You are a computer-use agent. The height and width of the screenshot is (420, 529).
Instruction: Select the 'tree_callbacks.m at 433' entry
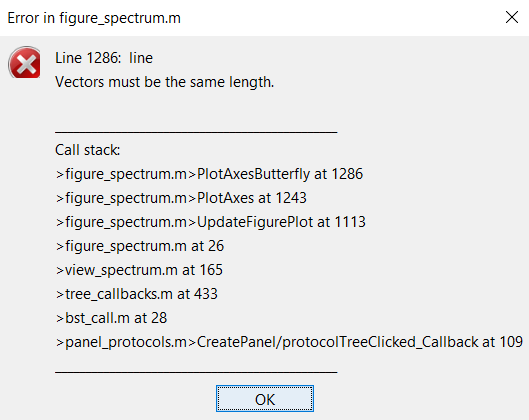[x=137, y=294]
